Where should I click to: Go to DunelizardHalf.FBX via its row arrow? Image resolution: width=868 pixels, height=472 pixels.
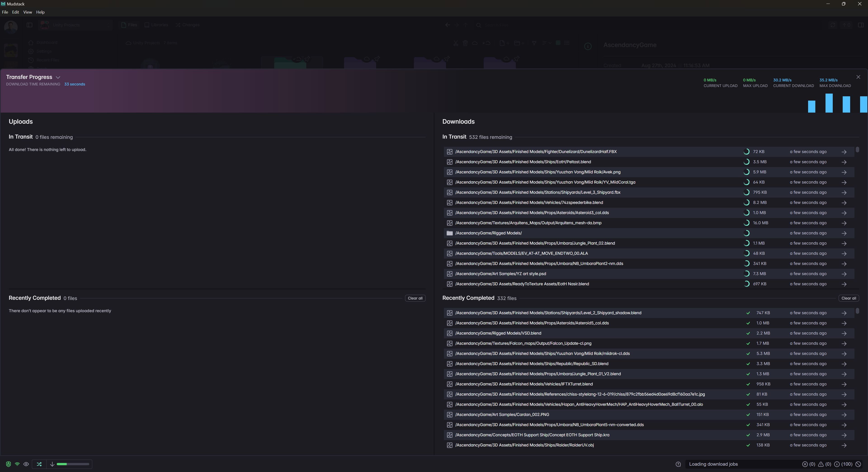point(844,152)
